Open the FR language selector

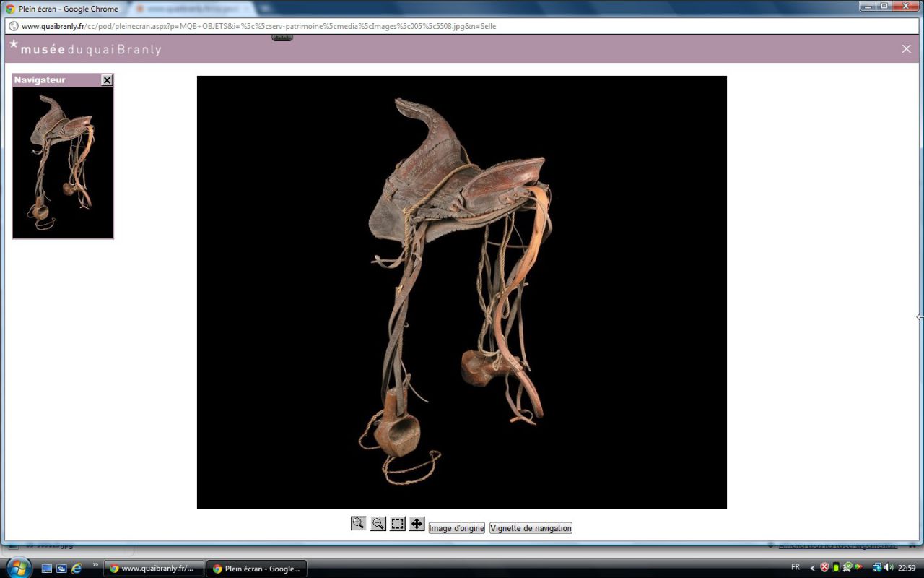[795, 567]
